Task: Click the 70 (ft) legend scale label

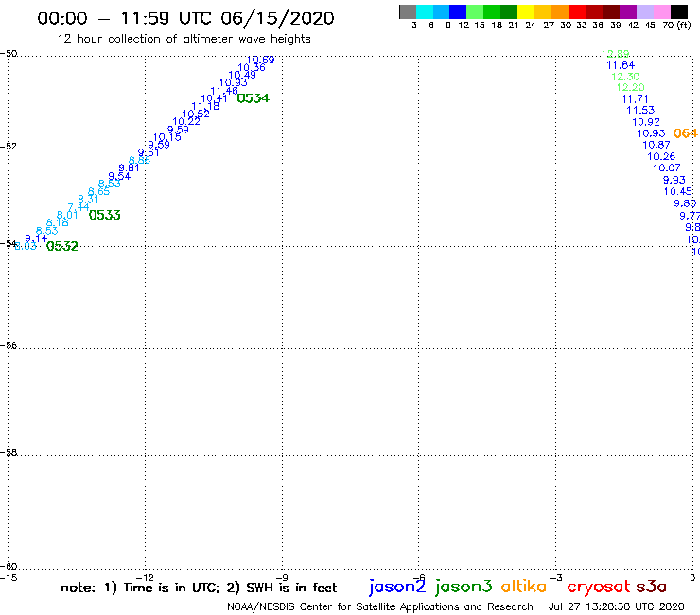Action: (676, 26)
